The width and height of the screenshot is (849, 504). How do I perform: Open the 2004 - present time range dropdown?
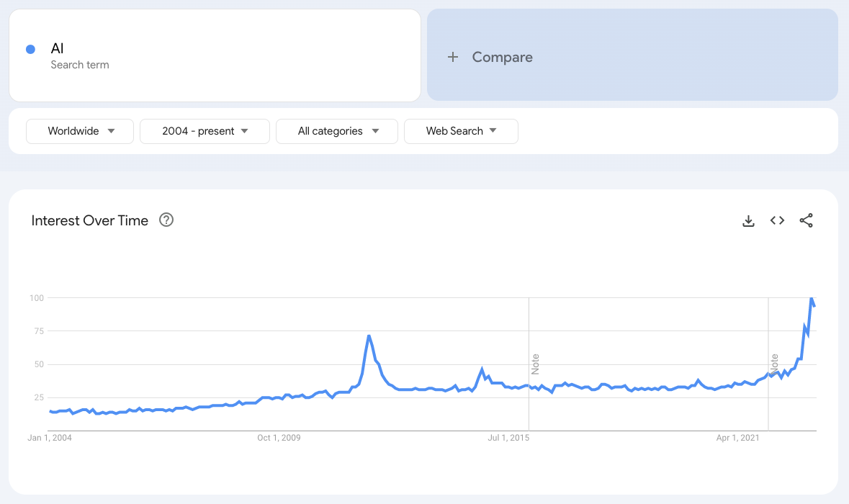click(x=205, y=131)
